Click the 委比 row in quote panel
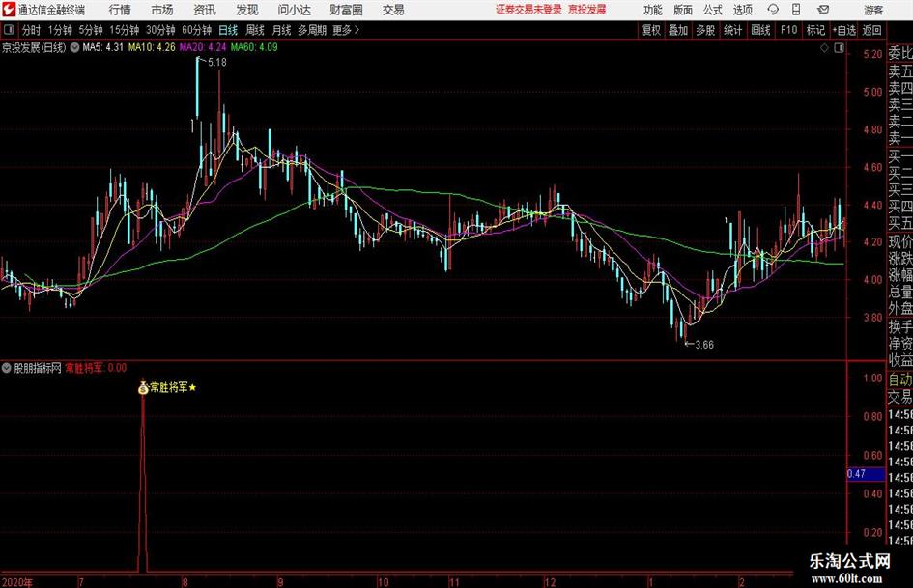913x588 pixels. point(900,53)
